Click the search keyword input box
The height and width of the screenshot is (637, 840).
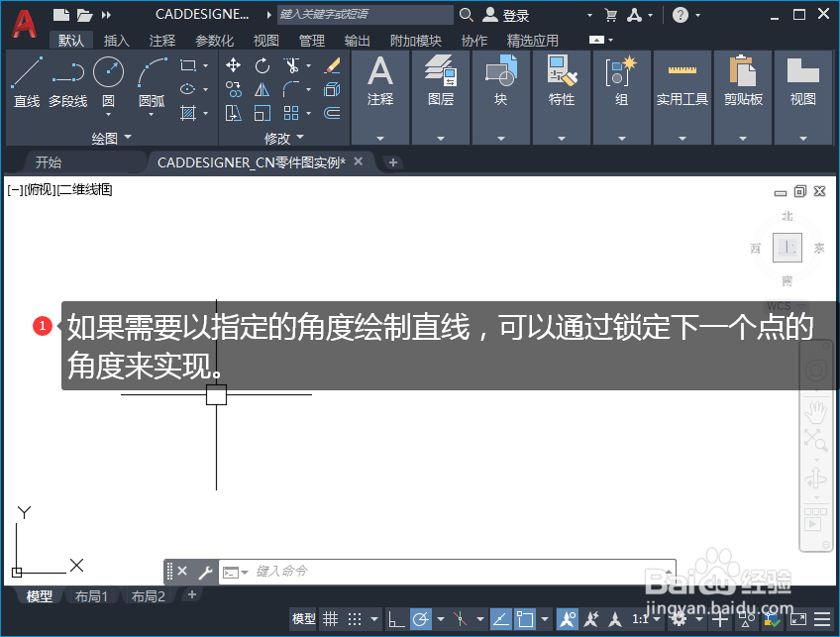tap(366, 15)
